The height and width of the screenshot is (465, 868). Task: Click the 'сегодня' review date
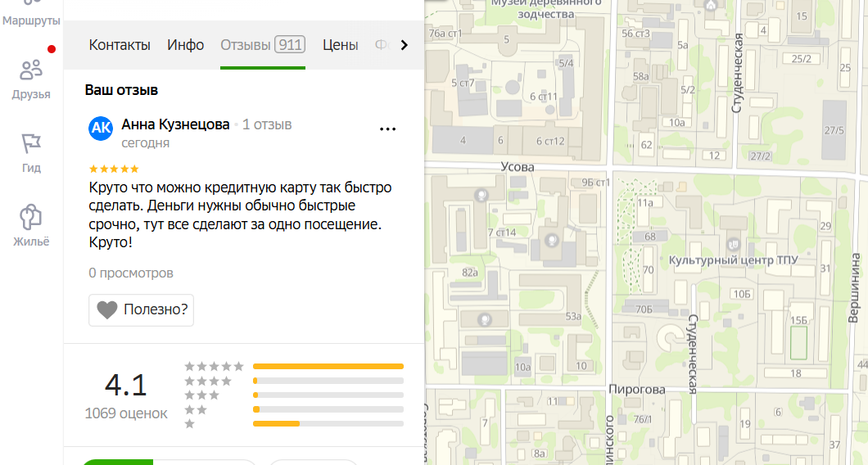pos(146,142)
